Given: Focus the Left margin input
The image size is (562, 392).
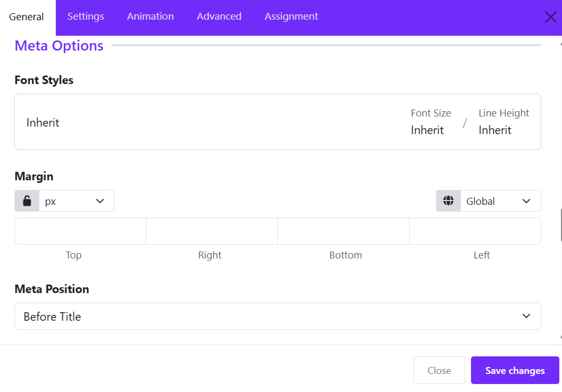Looking at the screenshot, I should click(x=475, y=231).
